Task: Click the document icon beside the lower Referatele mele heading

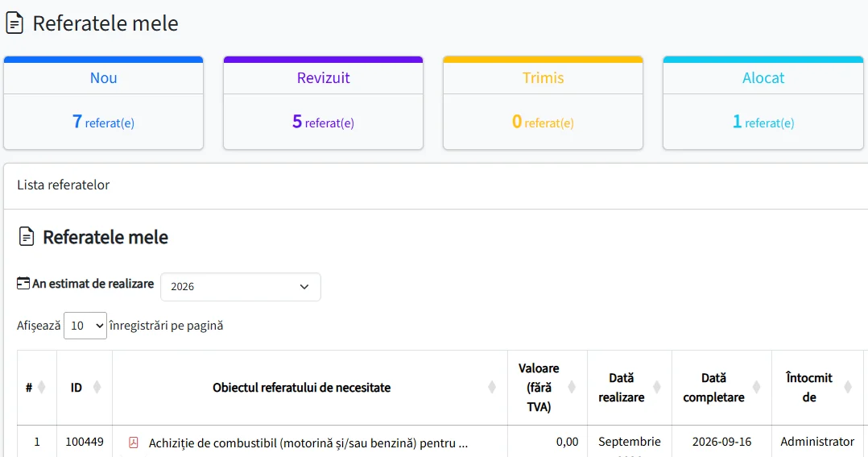Action: coord(26,236)
